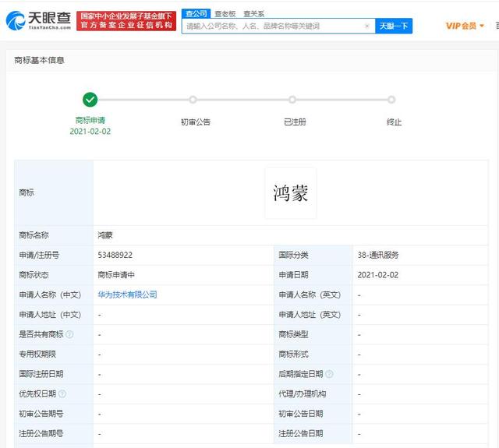This screenshot has height=448, width=499.
Task: Select the 已注册 progress step marker
Action: [x=292, y=100]
